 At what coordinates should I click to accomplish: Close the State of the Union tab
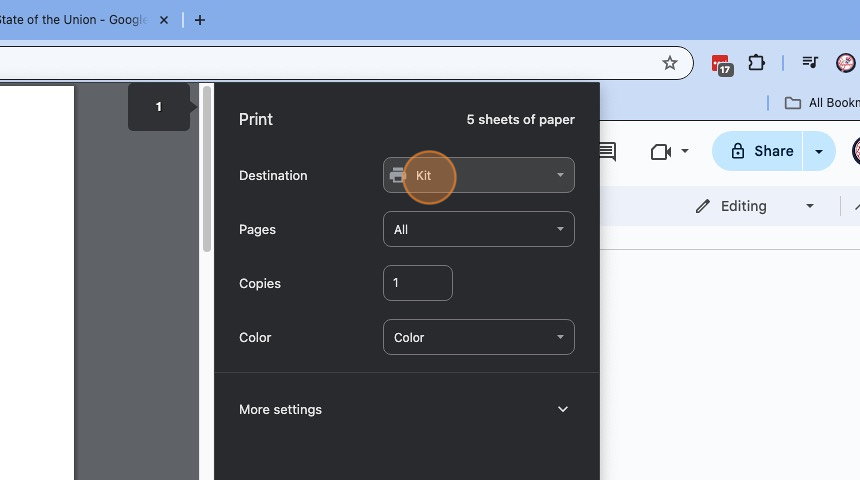[163, 20]
